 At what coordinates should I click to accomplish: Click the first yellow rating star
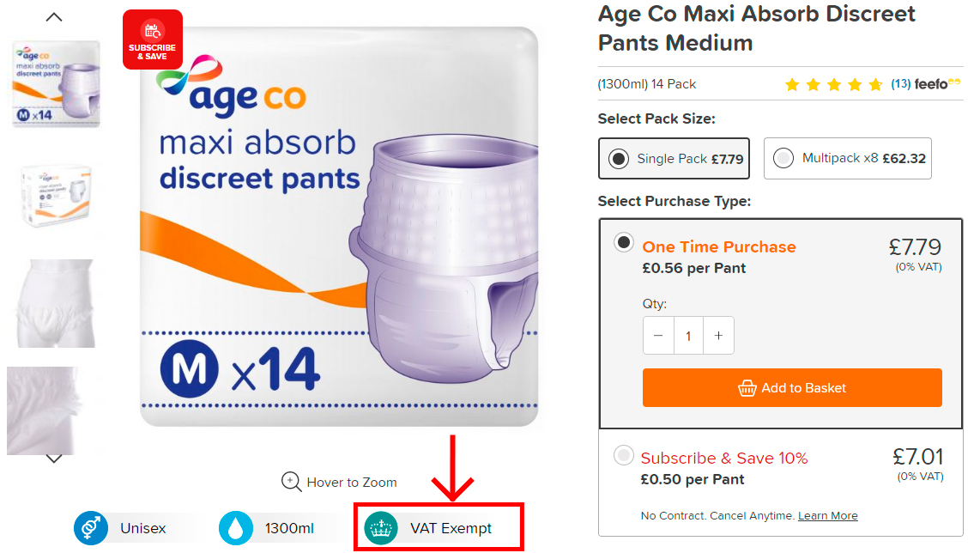(x=791, y=84)
